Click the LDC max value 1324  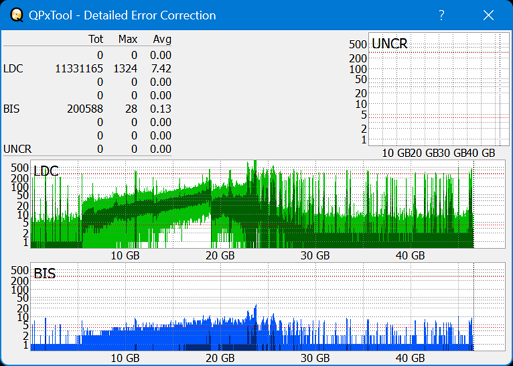click(x=125, y=69)
